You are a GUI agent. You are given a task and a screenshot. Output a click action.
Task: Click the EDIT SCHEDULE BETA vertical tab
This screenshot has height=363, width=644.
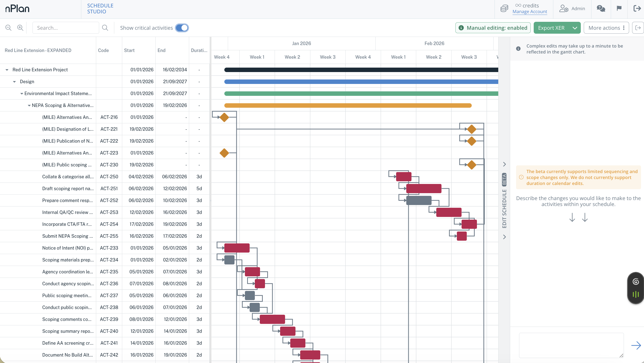click(x=504, y=201)
